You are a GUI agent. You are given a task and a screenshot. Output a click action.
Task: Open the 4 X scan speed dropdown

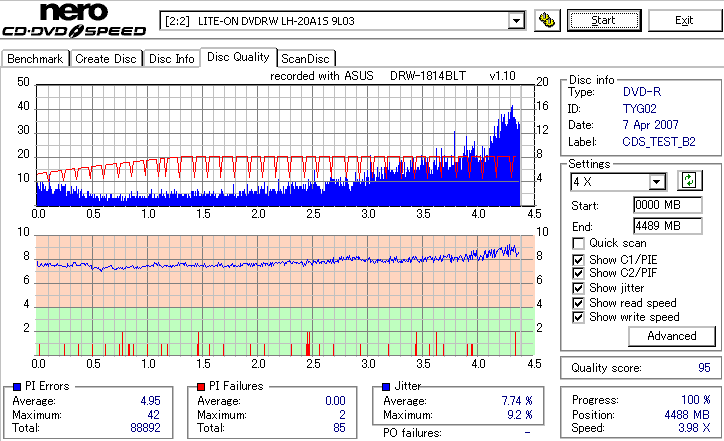(656, 181)
